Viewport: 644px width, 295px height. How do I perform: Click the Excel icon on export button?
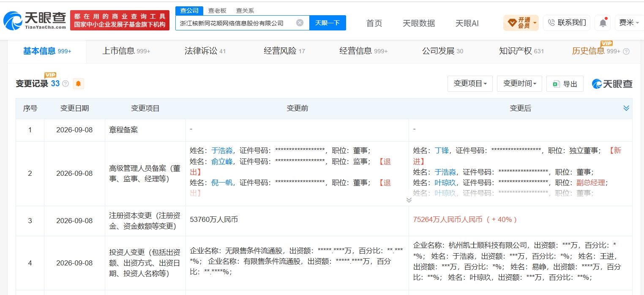(x=556, y=84)
